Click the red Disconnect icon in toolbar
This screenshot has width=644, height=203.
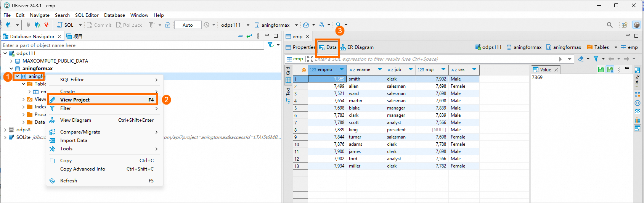[x=46, y=25]
